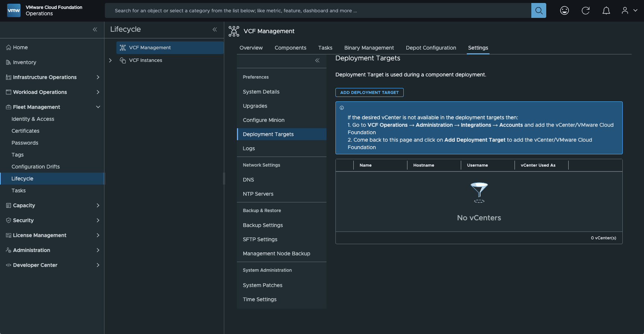Screen dimensions: 644x334
Task: Switch to the Binary Management tab
Action: tap(369, 48)
